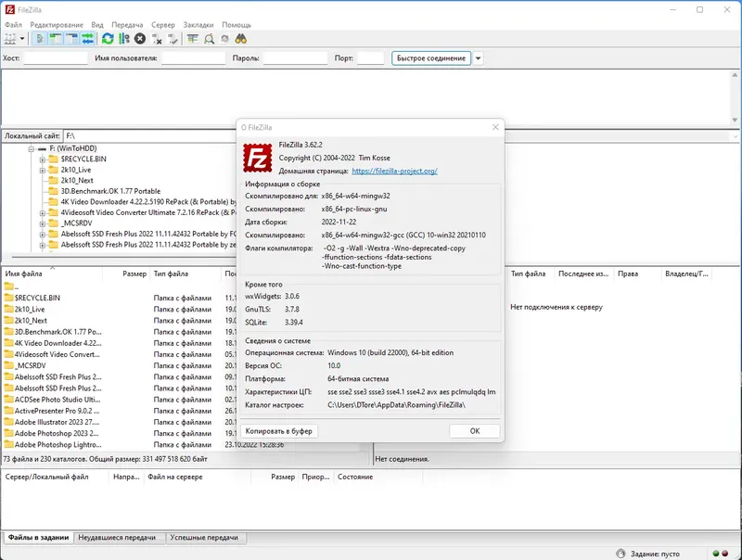This screenshot has height=560, width=742.
Task: Open the quick connect history dropdown arrow
Action: 478,58
